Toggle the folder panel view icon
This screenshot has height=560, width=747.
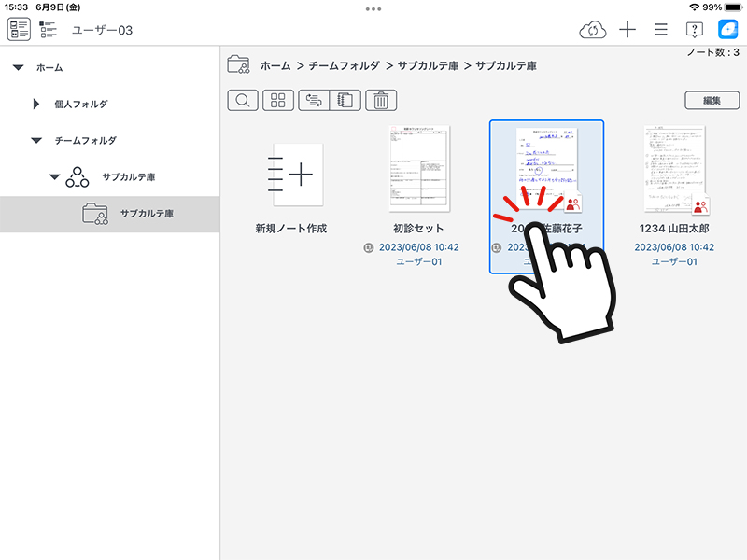coord(19,30)
